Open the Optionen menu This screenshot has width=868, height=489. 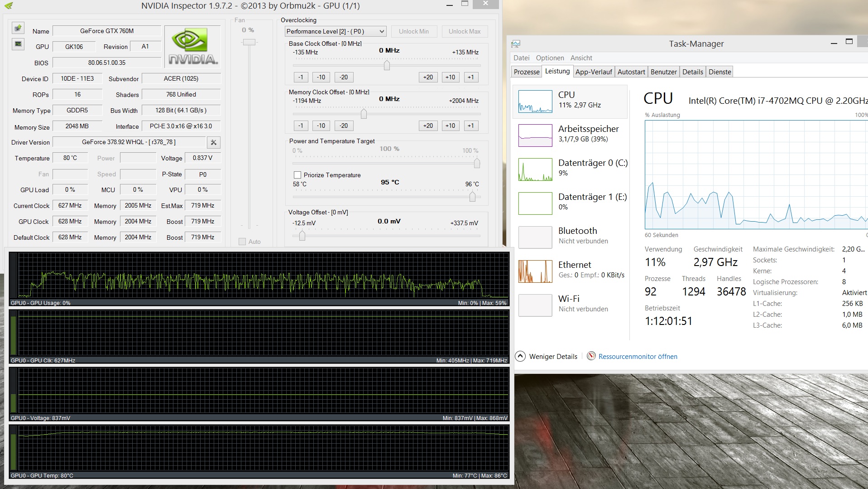[x=550, y=58]
